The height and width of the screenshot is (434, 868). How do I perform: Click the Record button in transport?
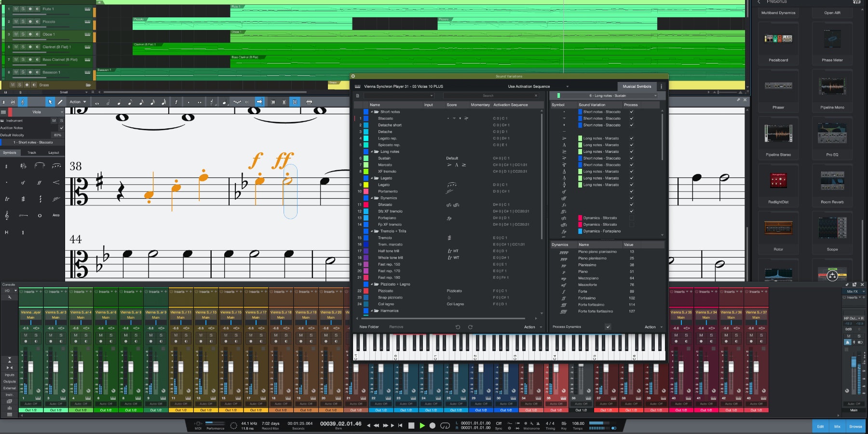tap(433, 425)
